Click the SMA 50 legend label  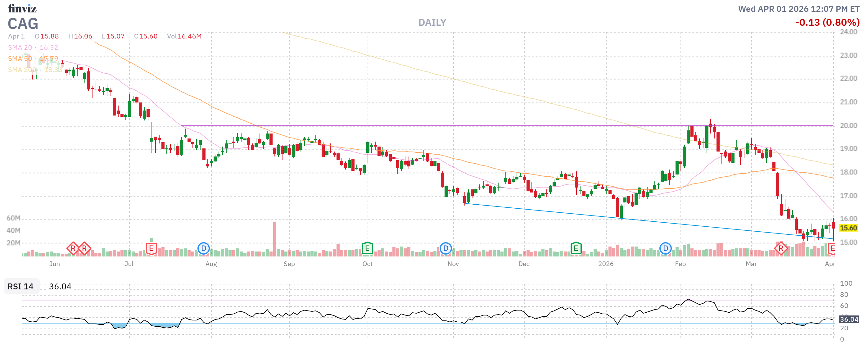[x=20, y=59]
